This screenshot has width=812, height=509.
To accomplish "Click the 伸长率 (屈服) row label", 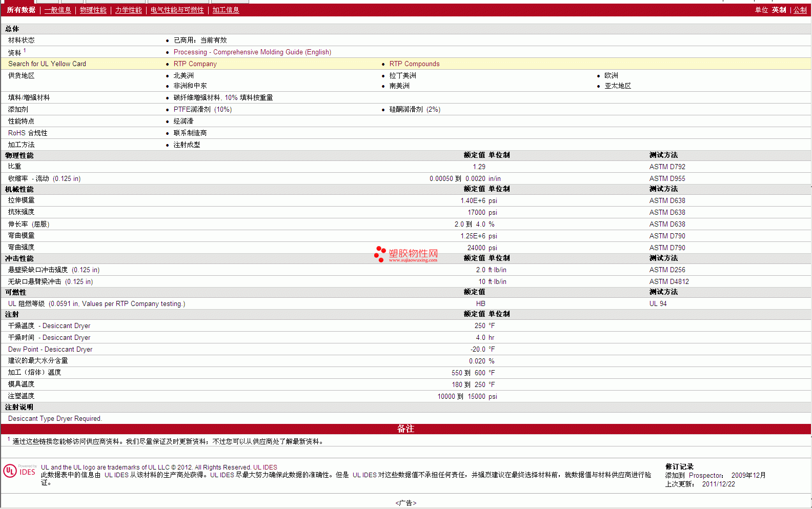I will 29,224.
